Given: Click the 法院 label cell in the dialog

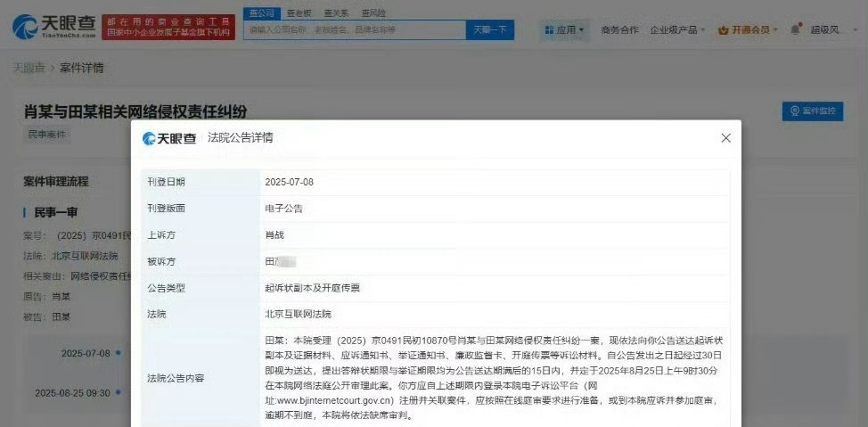Looking at the screenshot, I should coord(201,315).
